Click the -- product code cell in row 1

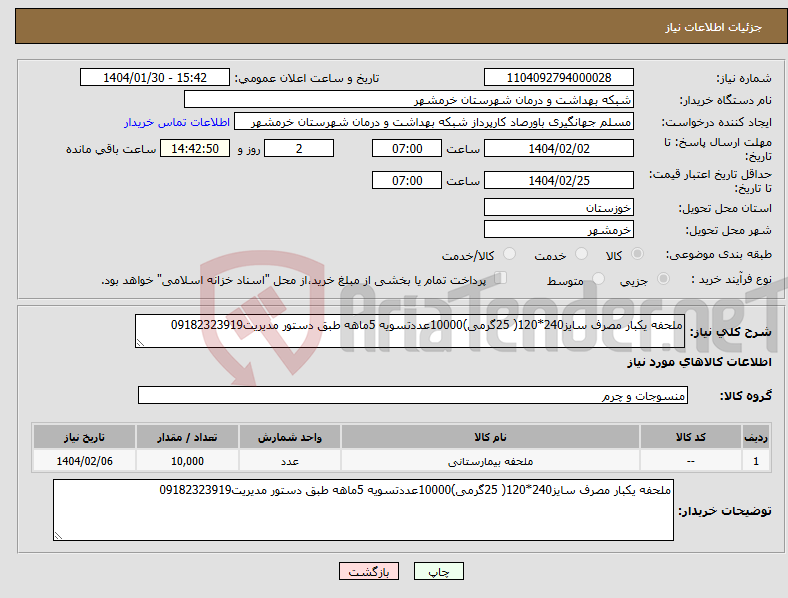click(x=691, y=461)
